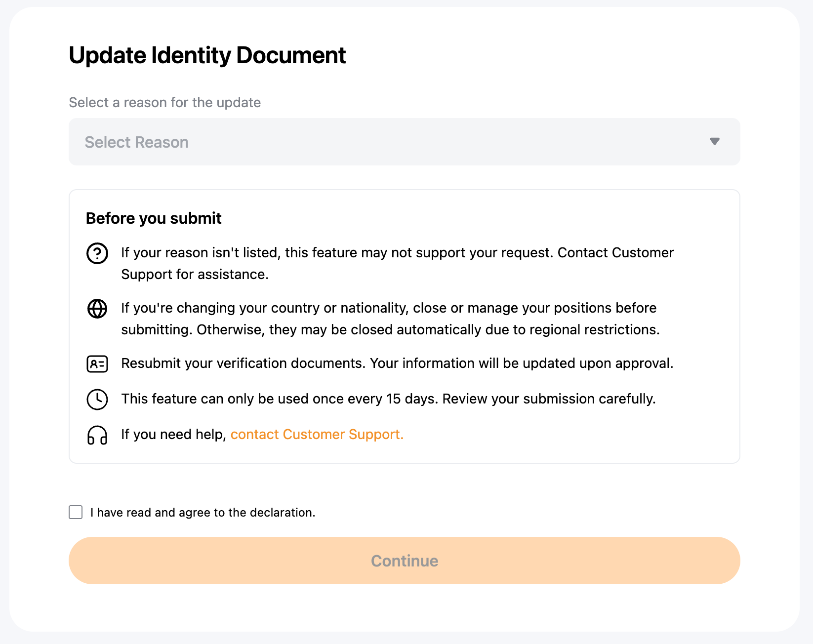Click the Continue button
The width and height of the screenshot is (813, 644).
click(404, 561)
